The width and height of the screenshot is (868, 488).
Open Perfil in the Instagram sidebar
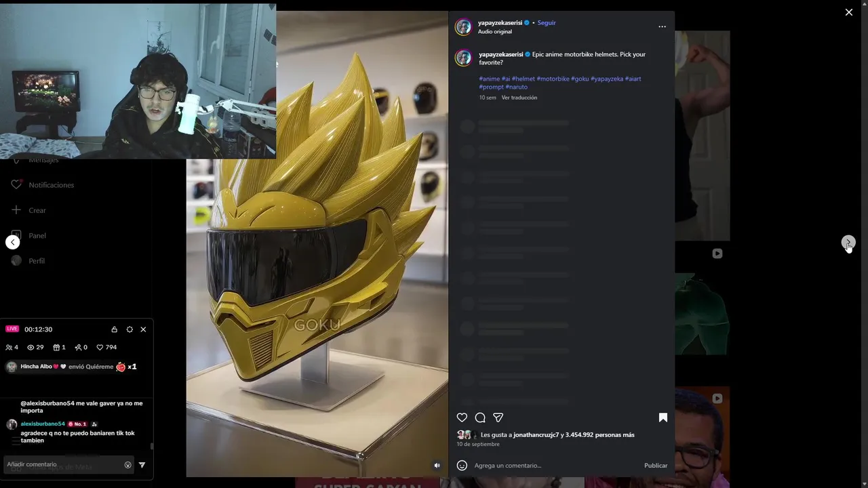tap(37, 261)
